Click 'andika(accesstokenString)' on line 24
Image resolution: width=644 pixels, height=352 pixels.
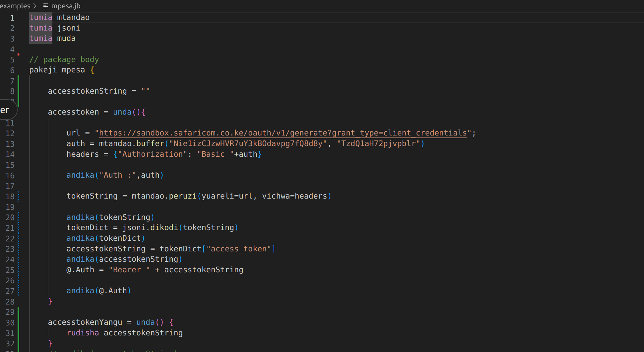(x=124, y=259)
